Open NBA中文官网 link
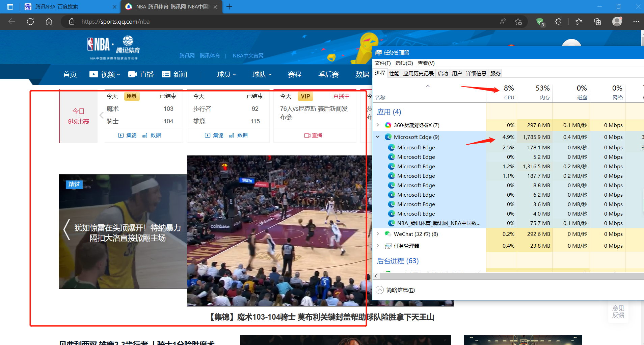Viewport: 644px width, 345px height. tap(248, 55)
